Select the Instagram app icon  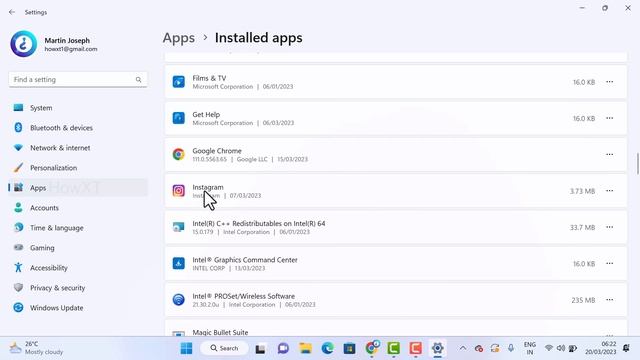[178, 191]
